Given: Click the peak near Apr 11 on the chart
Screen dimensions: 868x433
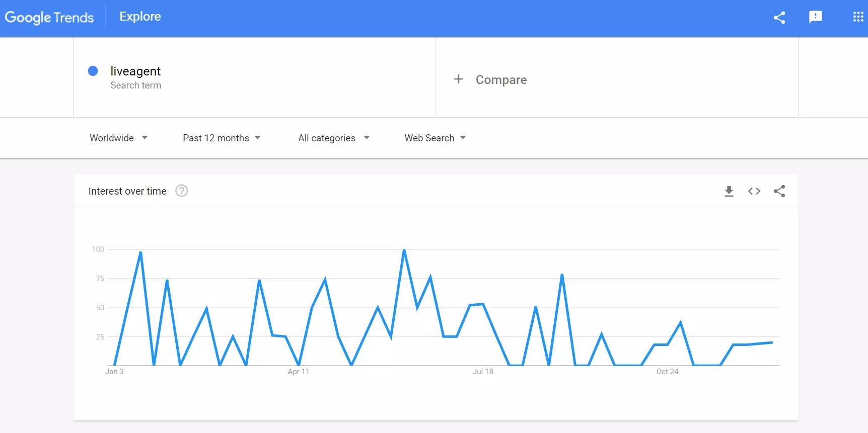Looking at the screenshot, I should tap(325, 278).
